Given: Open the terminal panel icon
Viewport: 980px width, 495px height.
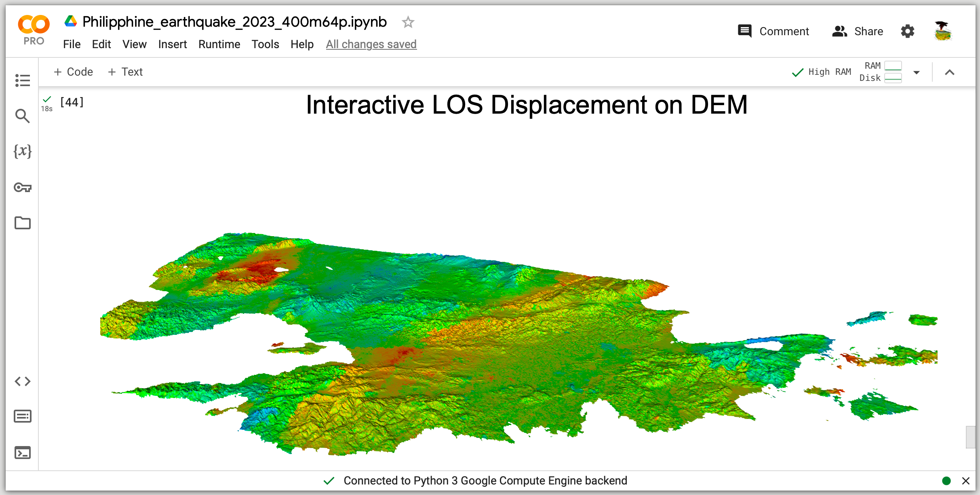Looking at the screenshot, I should click(x=22, y=453).
